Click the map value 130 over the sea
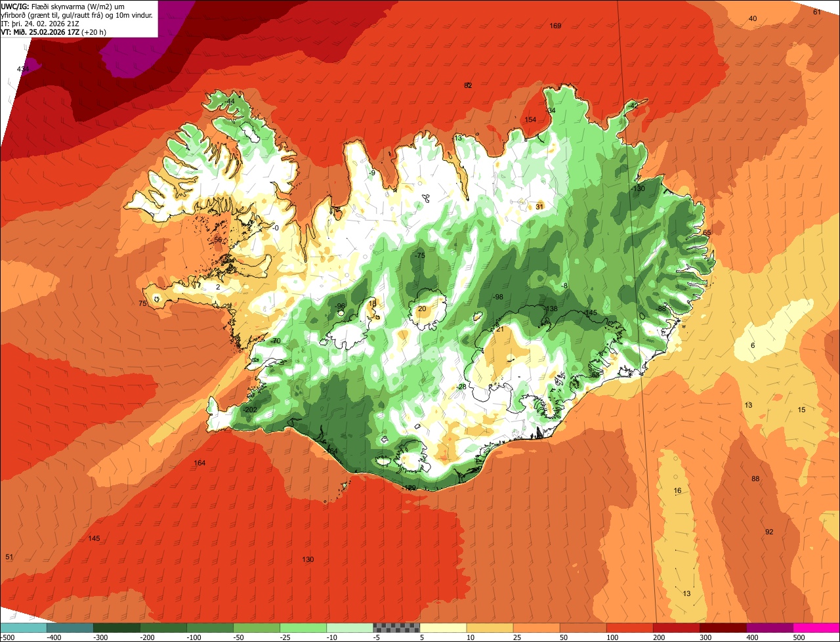The width and height of the screenshot is (840, 642). tap(308, 559)
